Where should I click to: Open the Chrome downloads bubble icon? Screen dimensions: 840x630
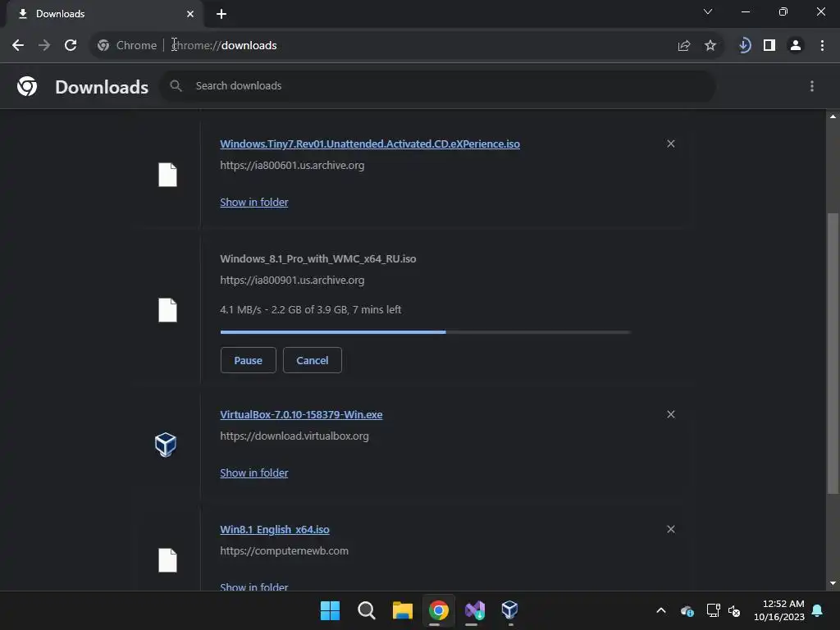click(744, 46)
